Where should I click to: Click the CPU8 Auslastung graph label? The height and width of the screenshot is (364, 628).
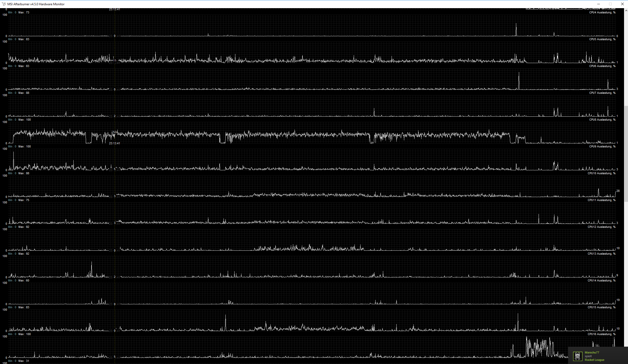pos(602,120)
